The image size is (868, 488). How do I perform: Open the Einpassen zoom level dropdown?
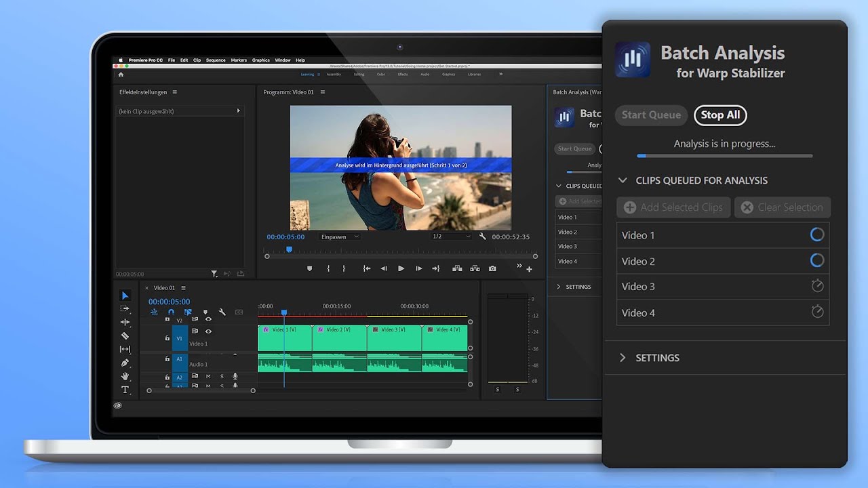coord(340,237)
